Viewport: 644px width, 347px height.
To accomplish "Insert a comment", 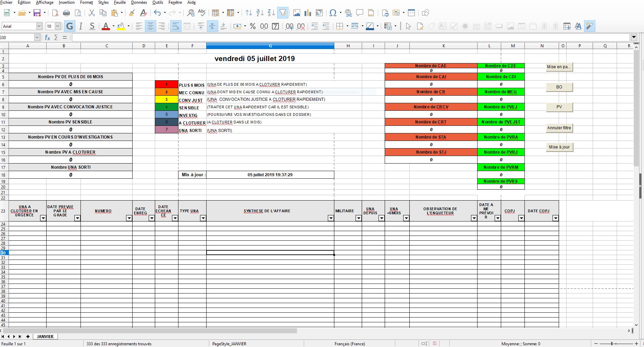I will pos(359,13).
